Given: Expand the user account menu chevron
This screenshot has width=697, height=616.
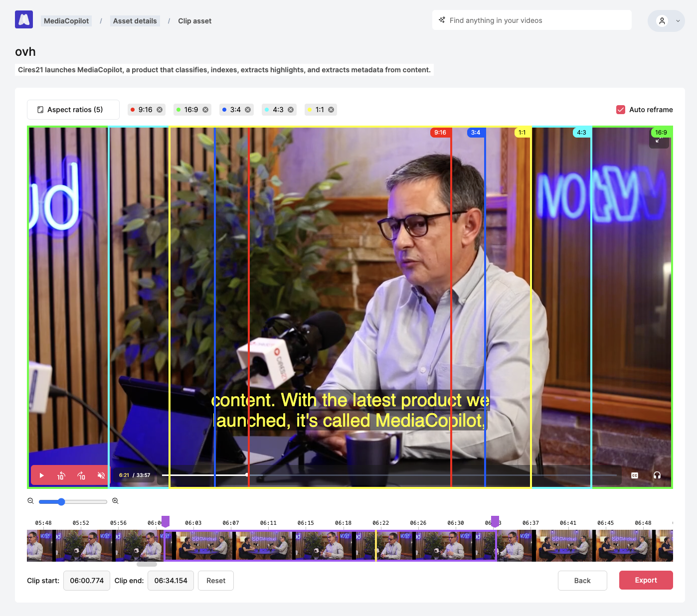Looking at the screenshot, I should (x=678, y=21).
